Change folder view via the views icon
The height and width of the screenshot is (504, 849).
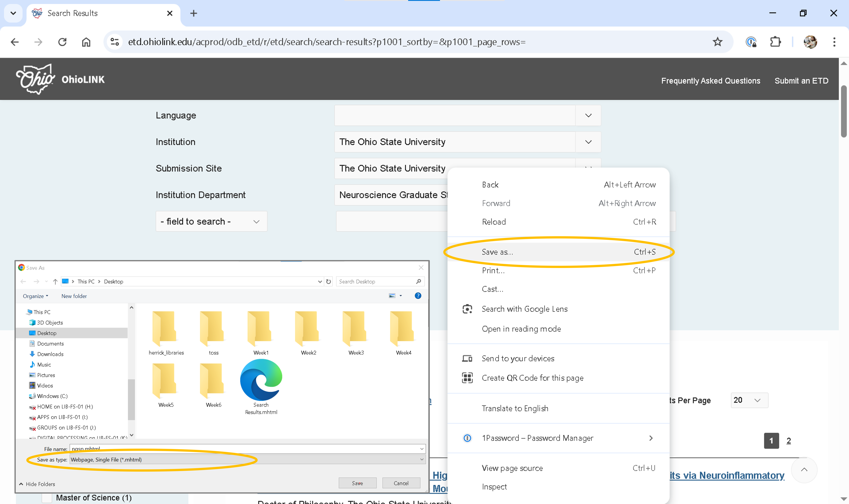393,296
